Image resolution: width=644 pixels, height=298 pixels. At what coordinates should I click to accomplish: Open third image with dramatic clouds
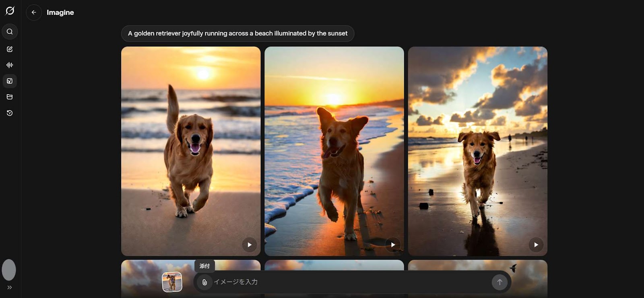point(478,151)
